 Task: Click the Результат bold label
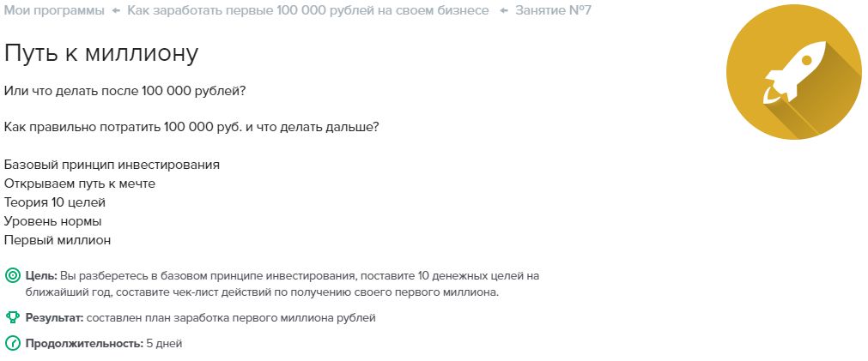55,318
